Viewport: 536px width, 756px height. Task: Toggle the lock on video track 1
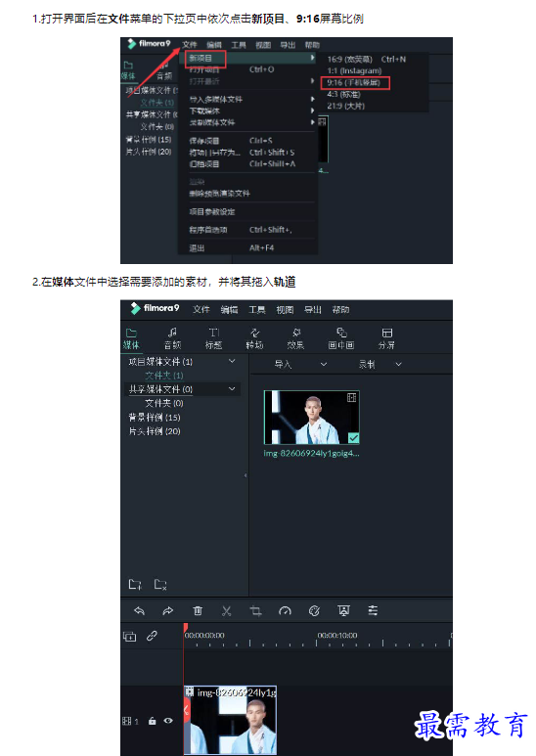tap(153, 722)
